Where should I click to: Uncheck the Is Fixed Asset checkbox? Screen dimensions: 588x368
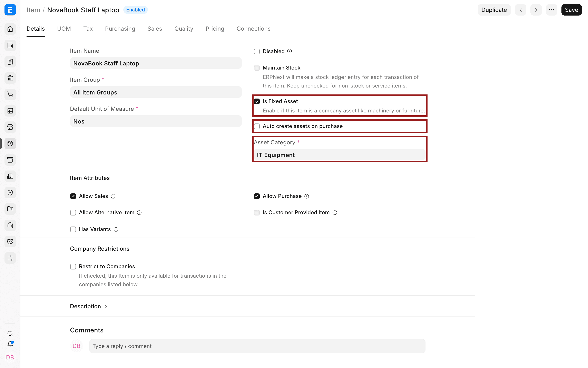click(257, 101)
